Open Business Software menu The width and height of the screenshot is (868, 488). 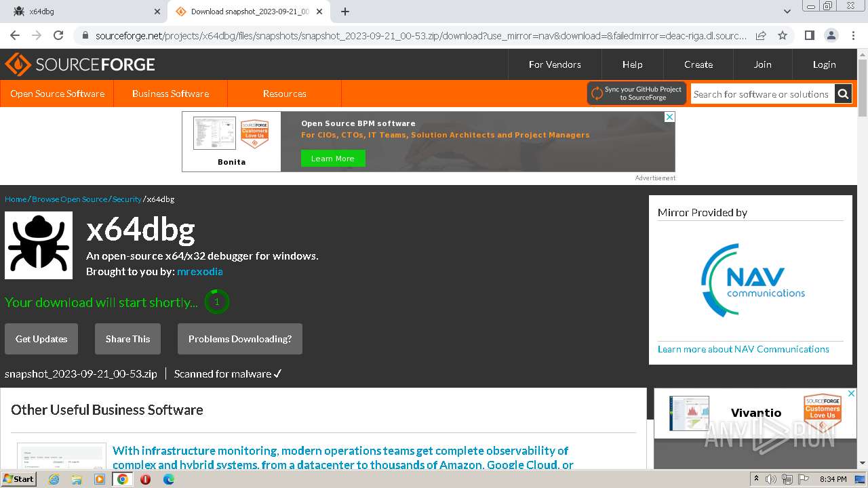point(170,94)
